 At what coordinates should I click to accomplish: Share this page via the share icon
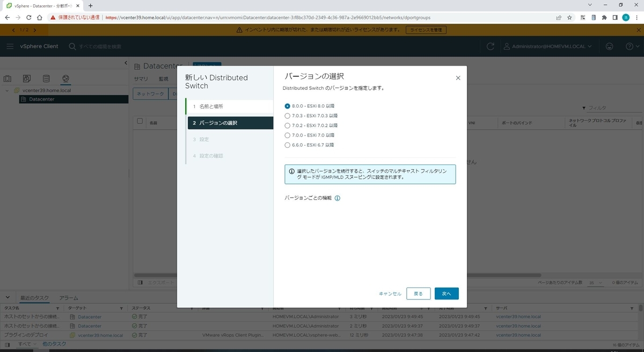tap(559, 17)
